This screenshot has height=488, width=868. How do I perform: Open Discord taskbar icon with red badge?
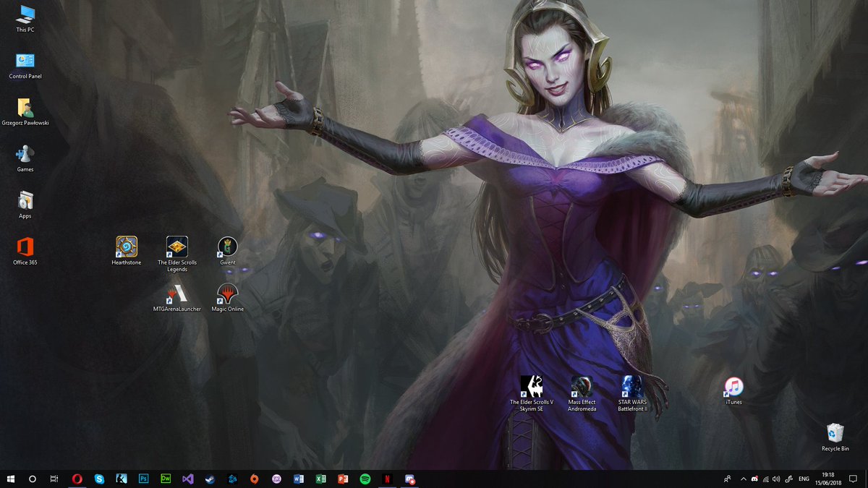(x=410, y=479)
